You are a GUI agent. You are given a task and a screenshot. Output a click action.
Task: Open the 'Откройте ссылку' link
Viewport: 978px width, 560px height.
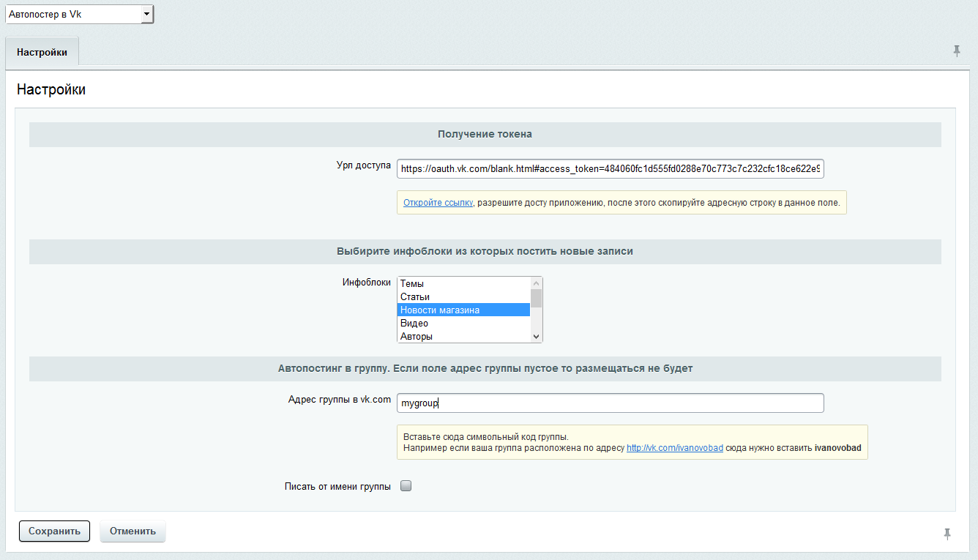click(x=438, y=203)
